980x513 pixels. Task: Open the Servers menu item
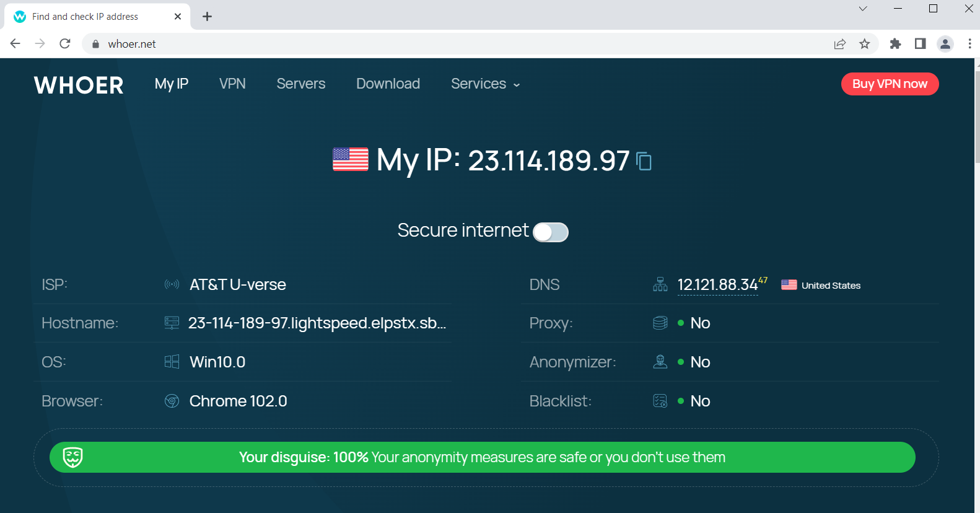coord(301,84)
